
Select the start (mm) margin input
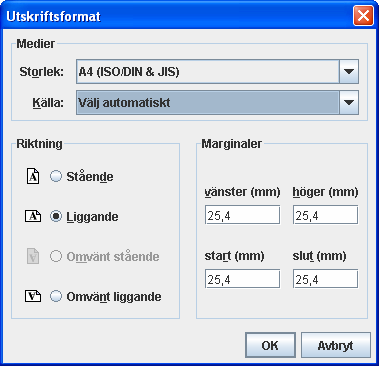[242, 279]
